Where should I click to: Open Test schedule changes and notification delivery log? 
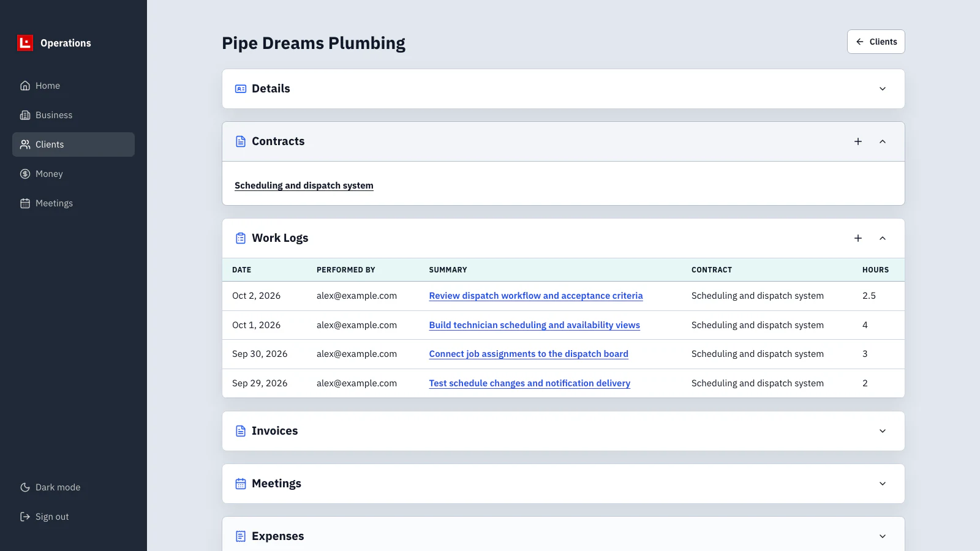tap(530, 383)
